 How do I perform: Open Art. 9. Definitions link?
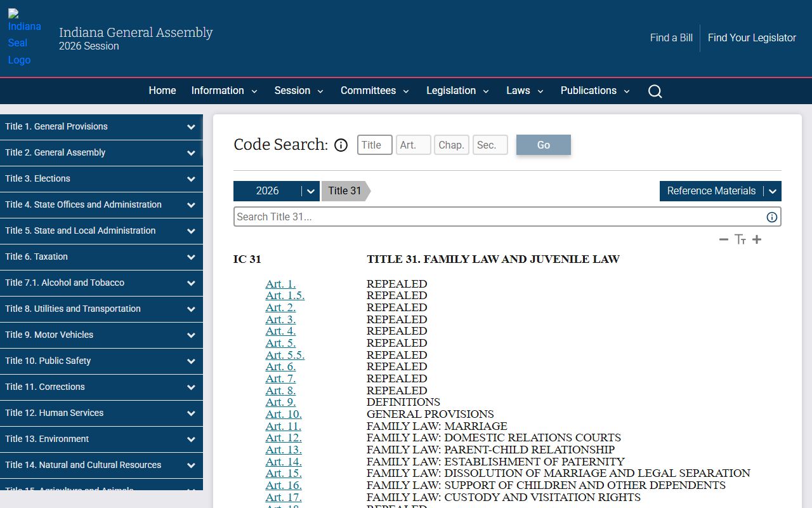(280, 402)
